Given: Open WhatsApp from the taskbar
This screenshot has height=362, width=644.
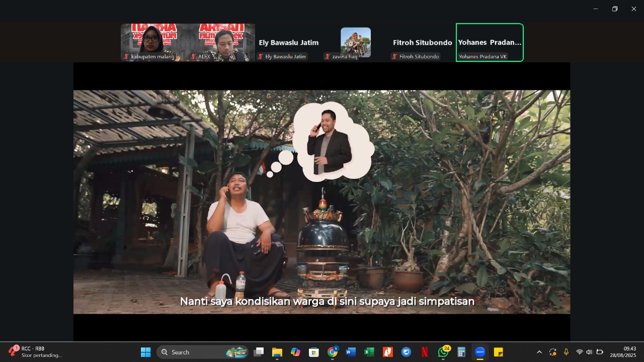Looking at the screenshot, I should click(x=443, y=352).
